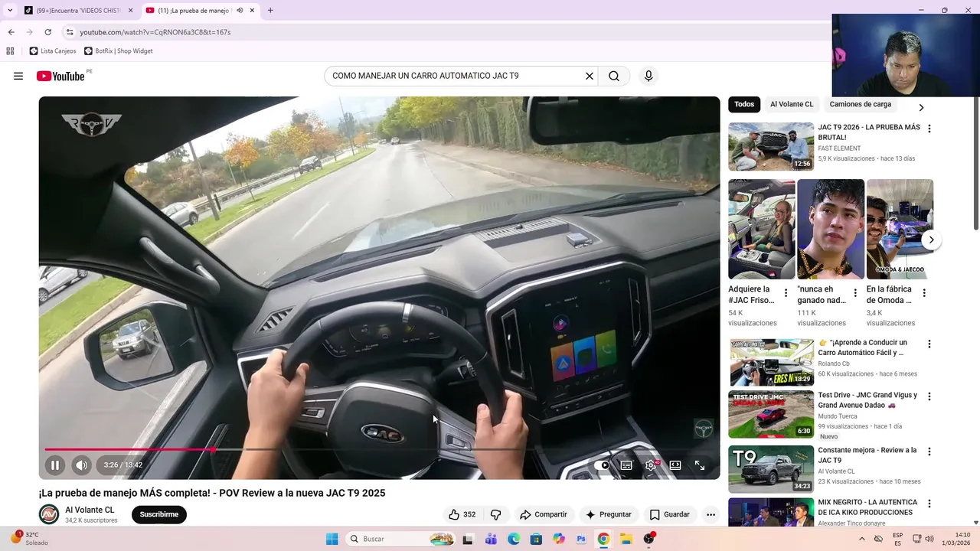Viewport: 980px width, 551px height.
Task: Open BotRix Shop Widget bookmark
Action: [x=118, y=51]
